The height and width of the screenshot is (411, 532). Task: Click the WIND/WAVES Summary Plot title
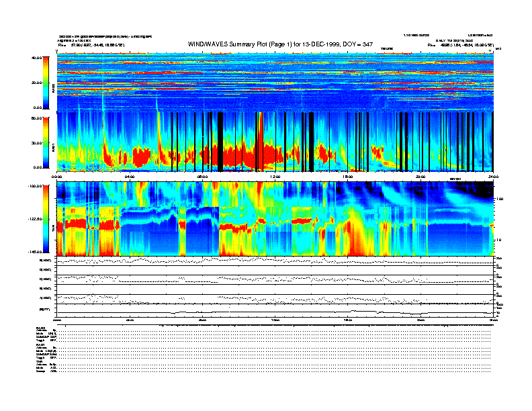(x=280, y=44)
